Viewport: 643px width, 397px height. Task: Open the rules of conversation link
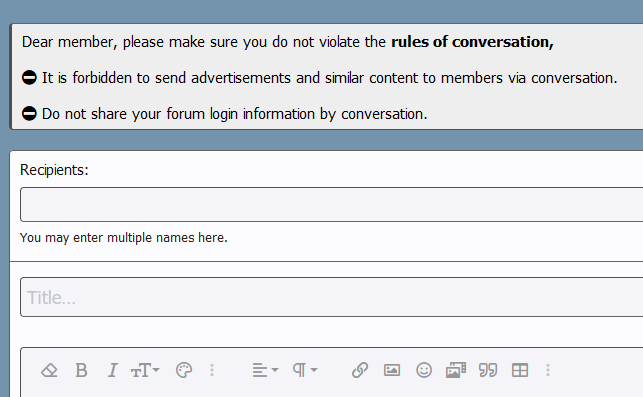[472, 42]
